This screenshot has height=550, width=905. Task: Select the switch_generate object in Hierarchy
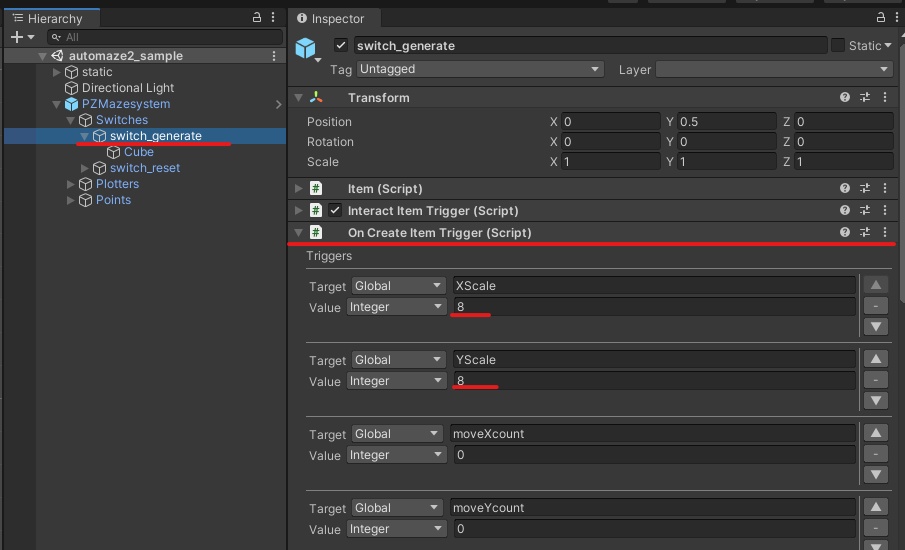[x=155, y=136]
